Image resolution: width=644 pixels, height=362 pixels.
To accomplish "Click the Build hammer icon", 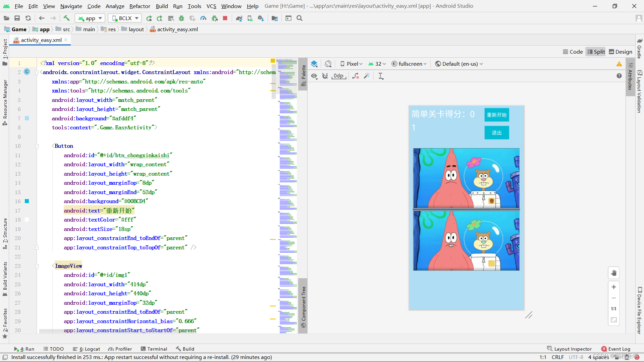I will tap(66, 18).
